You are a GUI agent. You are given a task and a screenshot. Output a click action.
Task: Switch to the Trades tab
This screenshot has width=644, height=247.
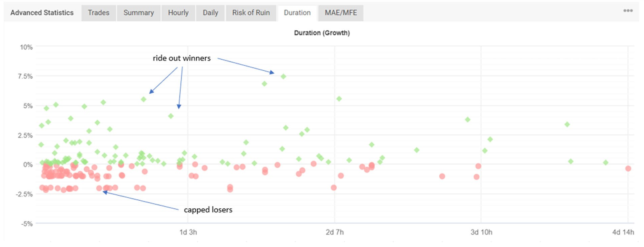(x=98, y=13)
